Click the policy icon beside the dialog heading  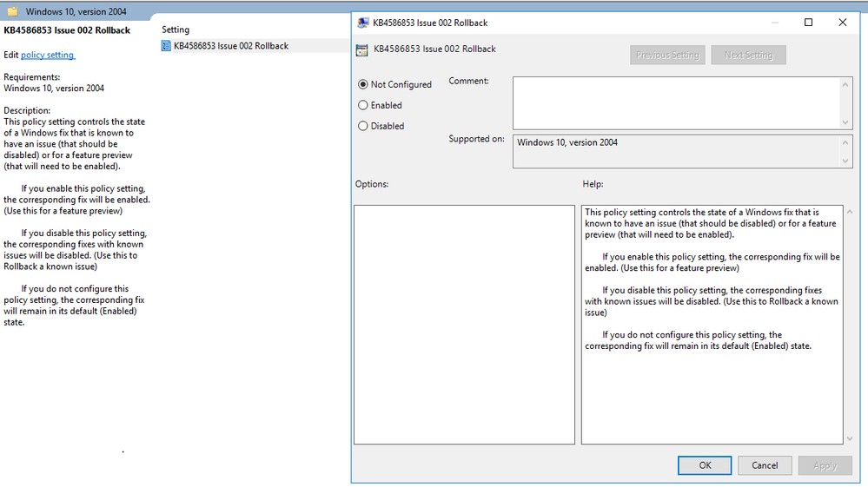tap(362, 49)
